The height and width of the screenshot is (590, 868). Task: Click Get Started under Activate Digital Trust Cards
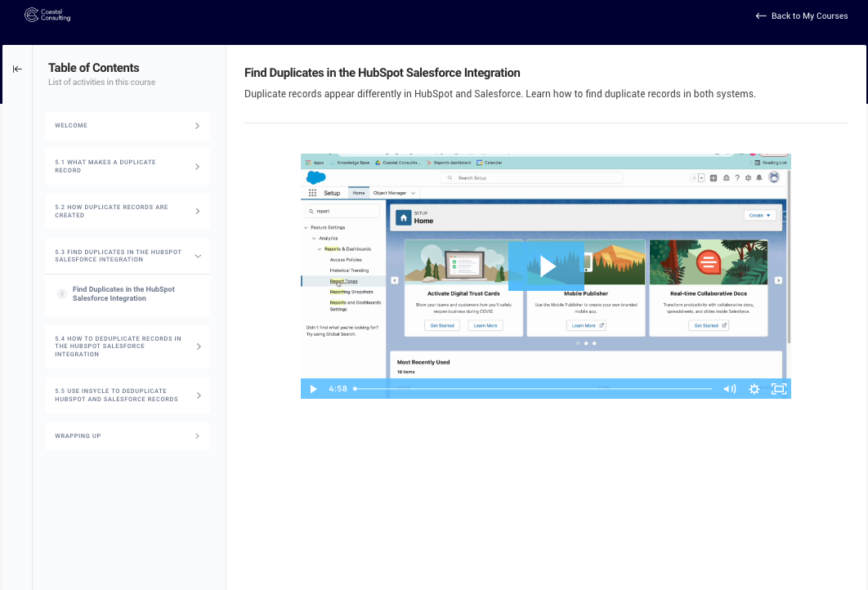coord(442,325)
